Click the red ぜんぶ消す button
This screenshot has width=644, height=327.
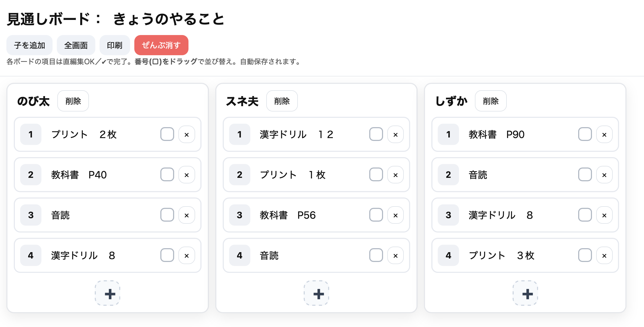pyautogui.click(x=161, y=45)
